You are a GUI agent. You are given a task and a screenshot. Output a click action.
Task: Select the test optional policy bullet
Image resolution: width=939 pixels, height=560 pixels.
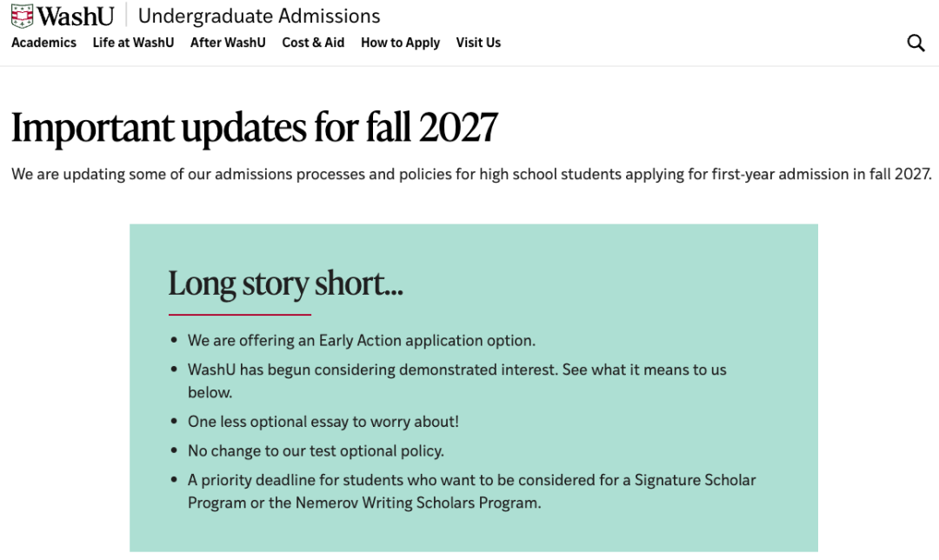316,450
